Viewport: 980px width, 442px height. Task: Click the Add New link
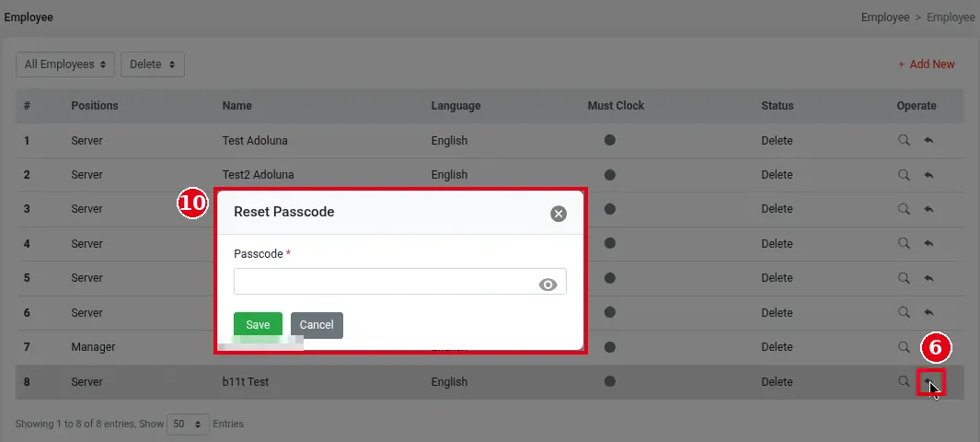point(927,64)
